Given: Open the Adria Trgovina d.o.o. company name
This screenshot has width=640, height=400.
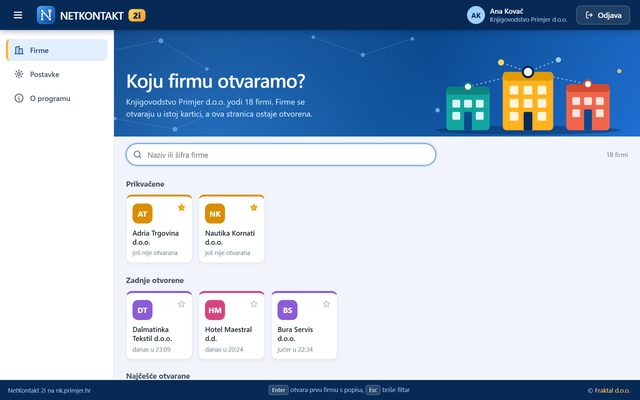Looking at the screenshot, I should [x=156, y=238].
